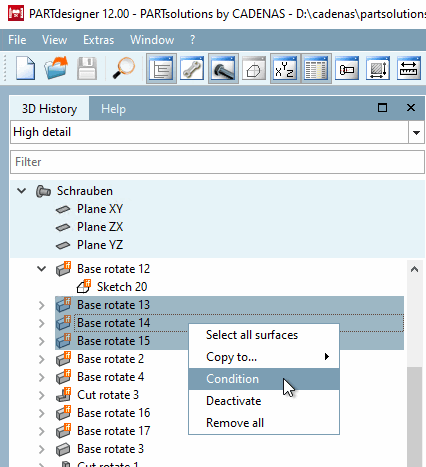Screen dimensions: 426x467
Task: Click the Schrauben part icon
Action: pos(43,191)
